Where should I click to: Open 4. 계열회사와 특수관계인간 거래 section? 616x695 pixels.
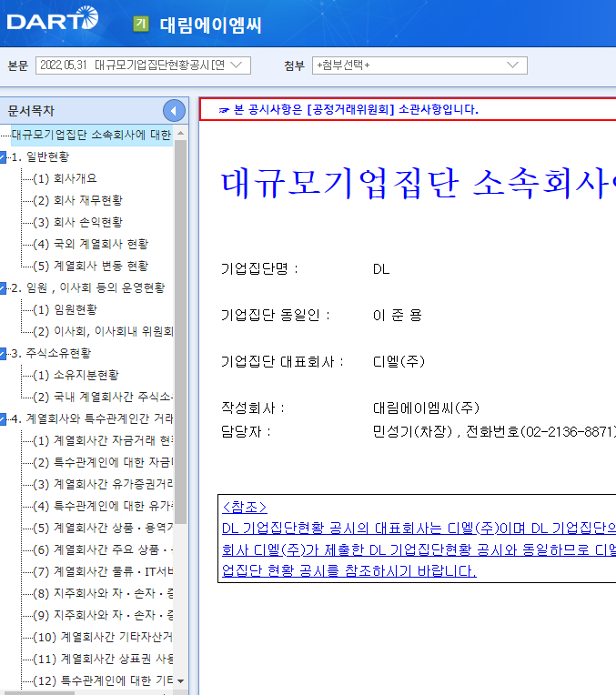click(x=92, y=418)
